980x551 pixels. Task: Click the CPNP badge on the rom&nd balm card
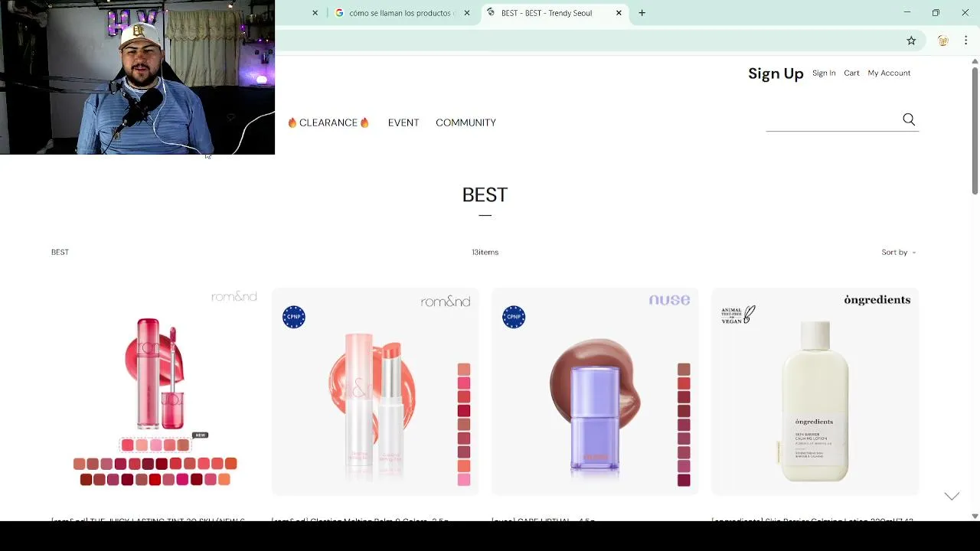(294, 317)
